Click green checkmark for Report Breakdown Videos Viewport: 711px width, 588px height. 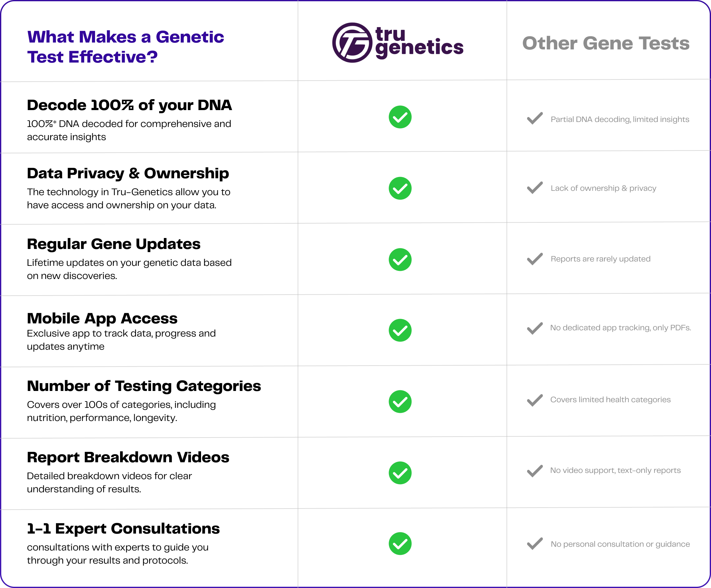pyautogui.click(x=400, y=473)
